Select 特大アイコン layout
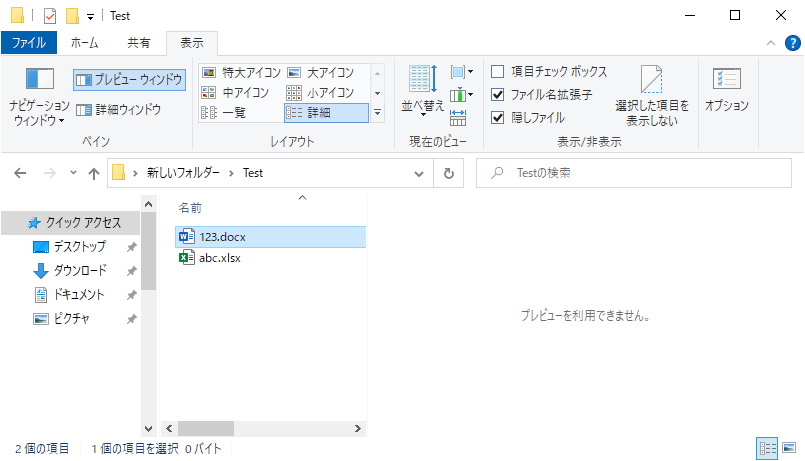The image size is (805, 461). coord(241,72)
